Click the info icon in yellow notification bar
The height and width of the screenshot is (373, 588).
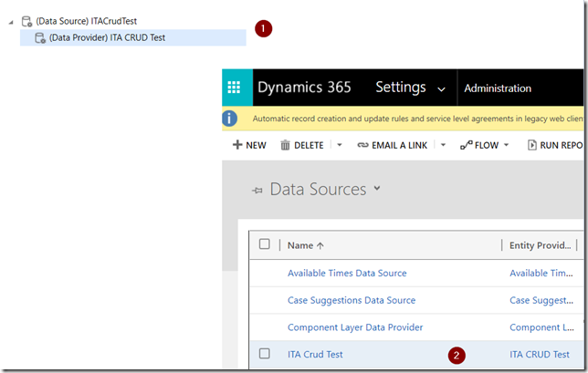click(229, 119)
